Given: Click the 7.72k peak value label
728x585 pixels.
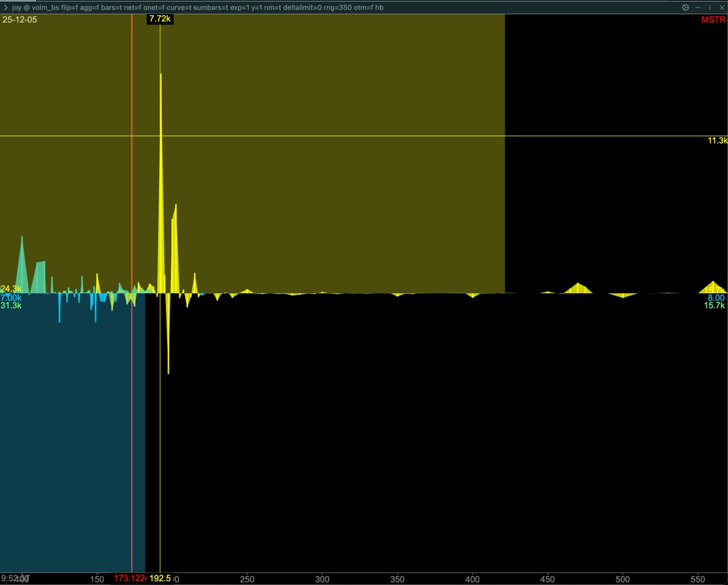Looking at the screenshot, I should 160,19.
